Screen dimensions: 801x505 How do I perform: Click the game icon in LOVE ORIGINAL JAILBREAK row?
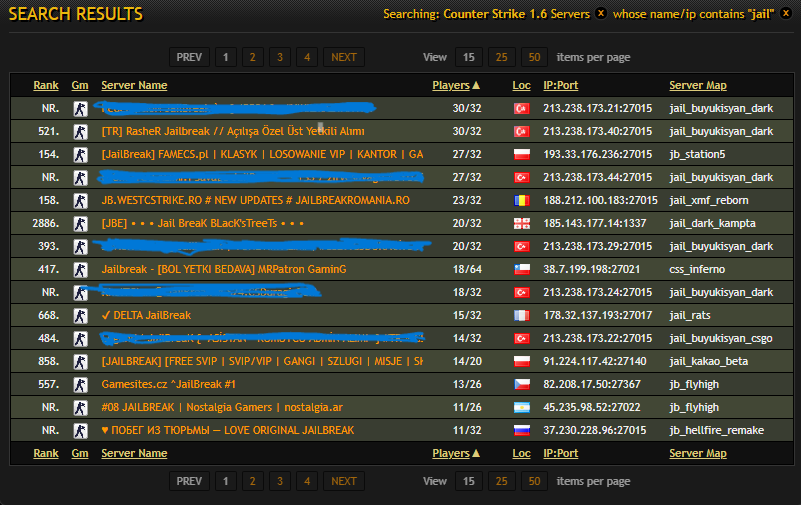tap(80, 430)
